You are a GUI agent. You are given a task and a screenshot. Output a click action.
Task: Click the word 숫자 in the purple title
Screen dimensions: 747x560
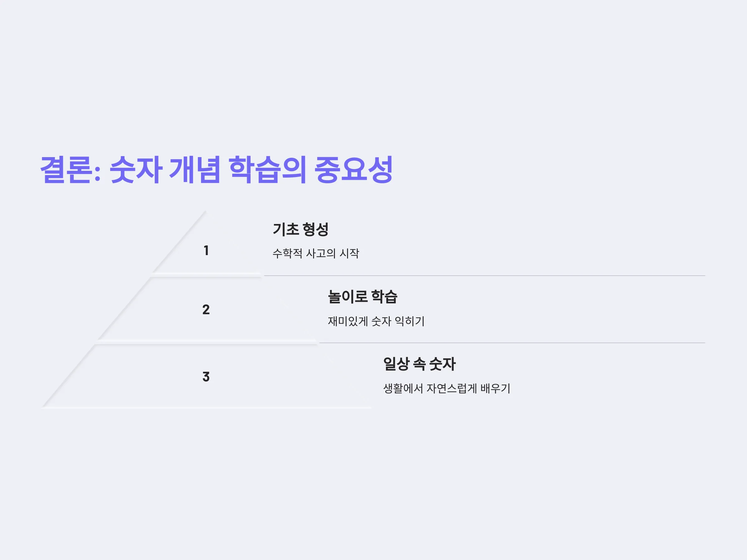136,170
